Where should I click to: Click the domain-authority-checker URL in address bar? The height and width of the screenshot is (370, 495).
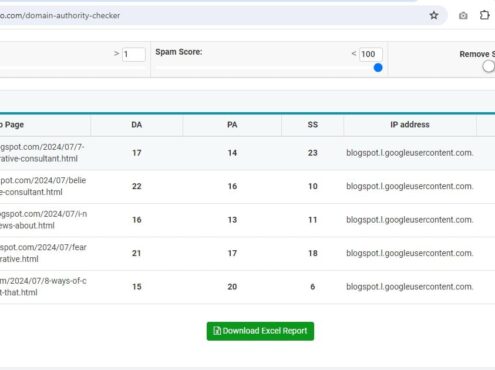[x=60, y=15]
